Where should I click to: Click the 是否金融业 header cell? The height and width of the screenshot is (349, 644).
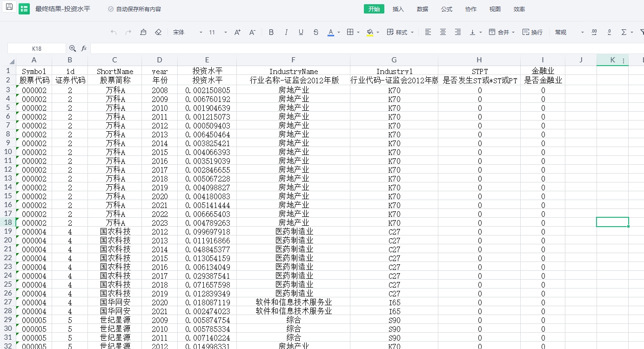[x=543, y=80]
